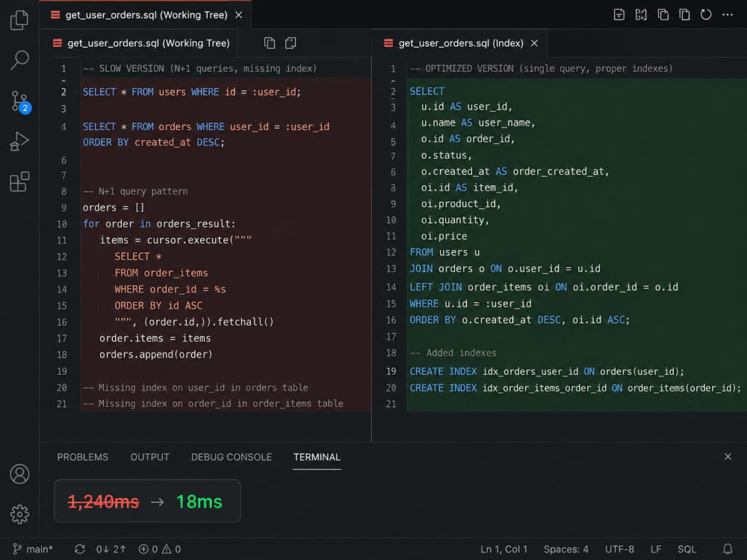The height and width of the screenshot is (560, 747).
Task: Click 'u.name AS user_name,' line
Action: 478,123
